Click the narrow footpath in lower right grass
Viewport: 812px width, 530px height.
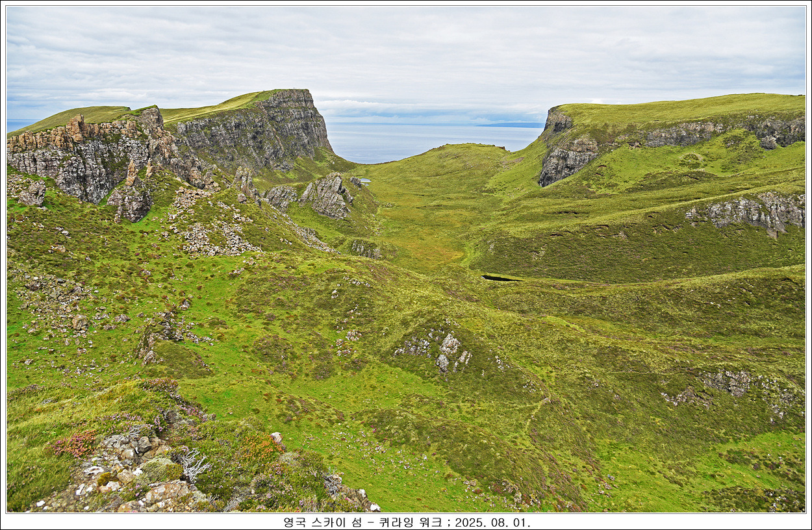[x=534, y=412]
